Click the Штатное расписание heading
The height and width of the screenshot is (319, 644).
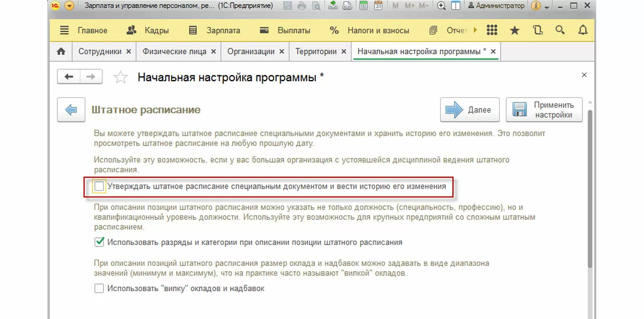tap(146, 110)
